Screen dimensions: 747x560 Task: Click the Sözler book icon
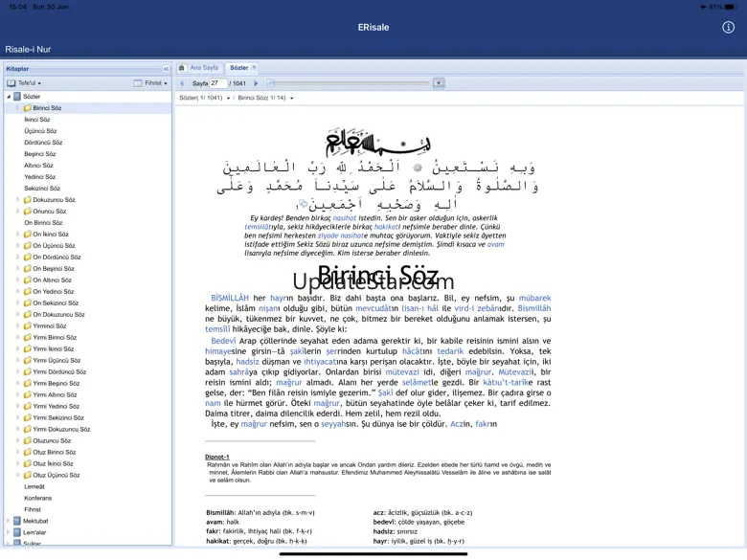coord(17,97)
